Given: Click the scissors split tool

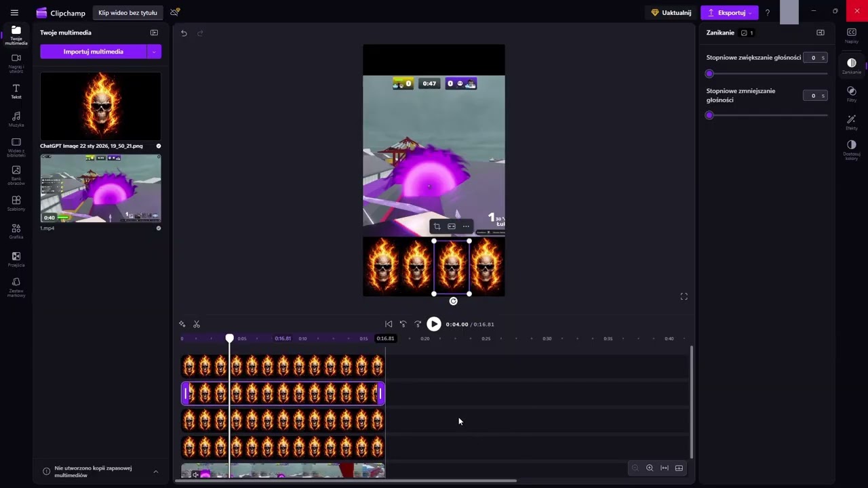Looking at the screenshot, I should [x=197, y=324].
